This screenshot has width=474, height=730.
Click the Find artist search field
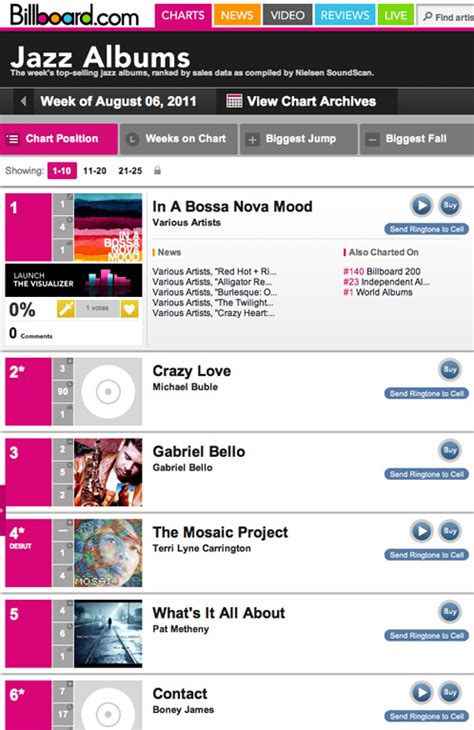click(446, 17)
